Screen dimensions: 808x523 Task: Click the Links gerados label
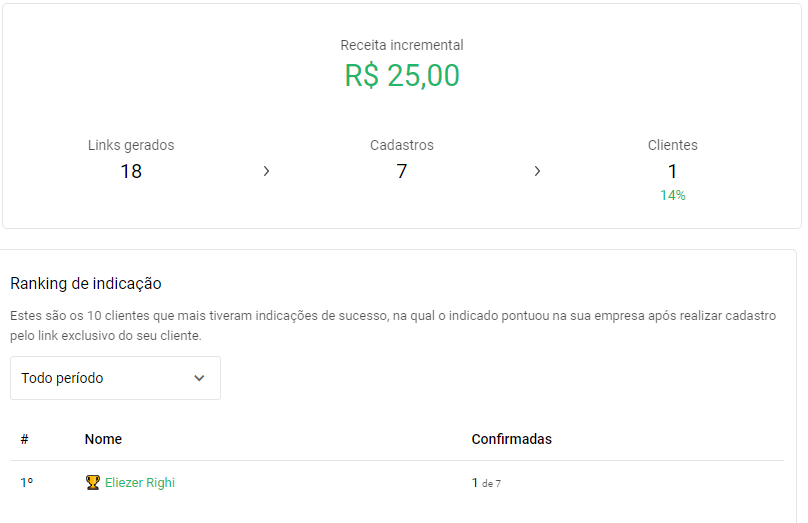click(131, 145)
